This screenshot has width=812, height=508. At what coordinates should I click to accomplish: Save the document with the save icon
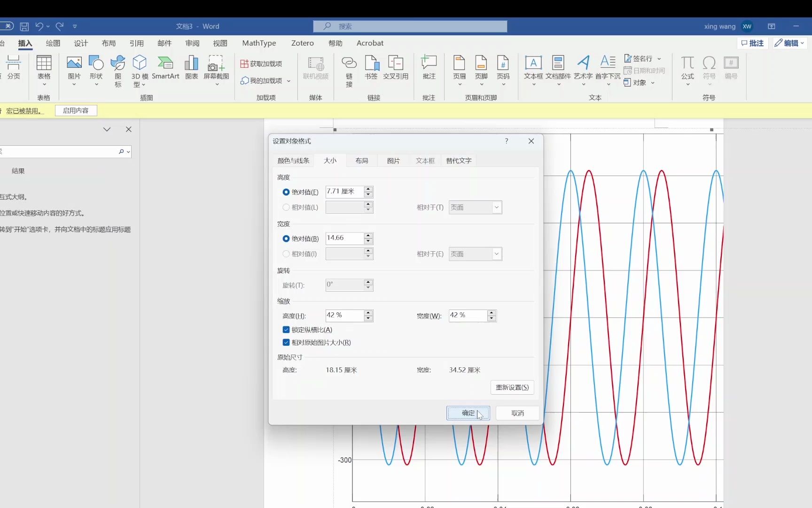click(24, 26)
